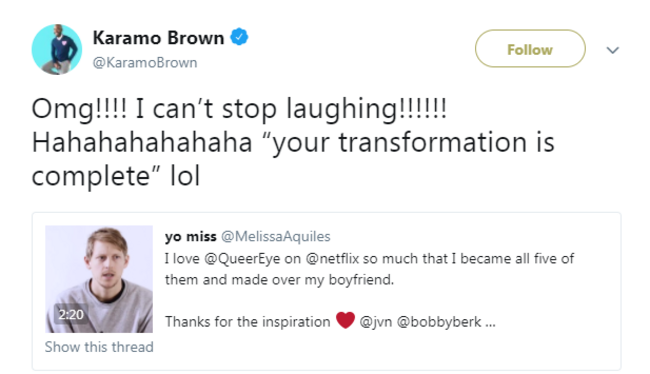This screenshot has width=650, height=374.
Task: Click the 2:20 video duration badge
Action: click(71, 315)
